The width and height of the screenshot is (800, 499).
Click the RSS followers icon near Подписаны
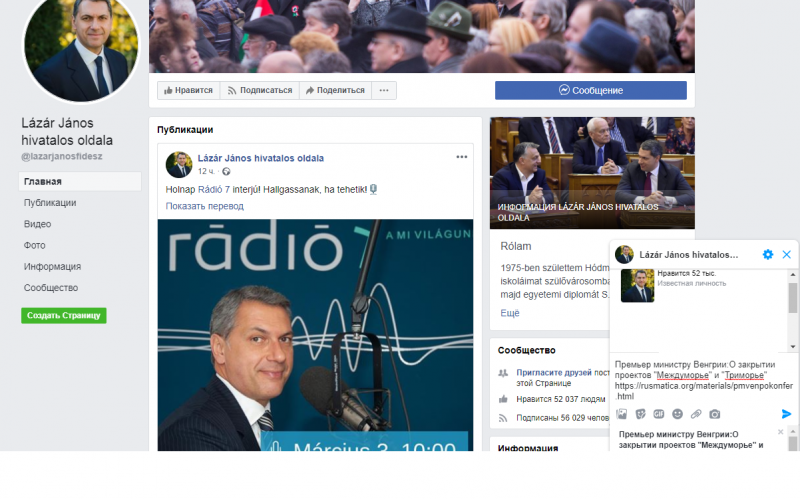[x=503, y=418]
